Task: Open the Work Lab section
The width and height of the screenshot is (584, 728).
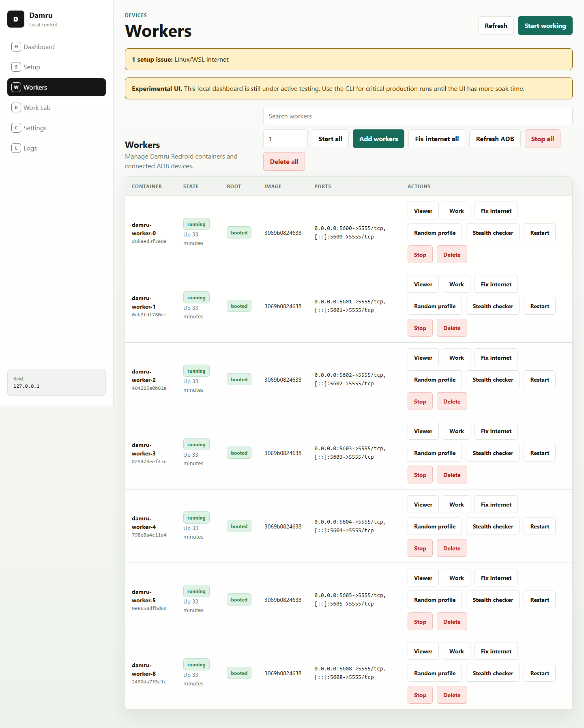Action: pos(56,107)
